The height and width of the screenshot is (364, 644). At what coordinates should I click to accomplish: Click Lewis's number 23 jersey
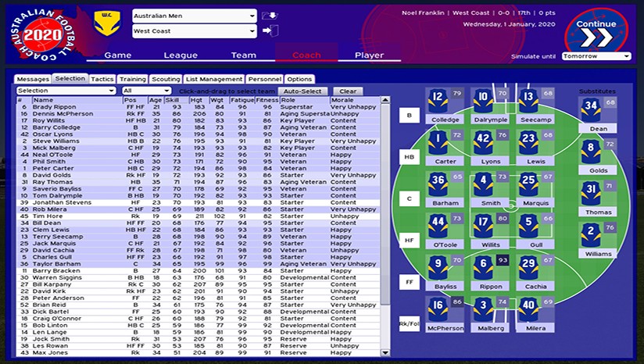tap(528, 143)
